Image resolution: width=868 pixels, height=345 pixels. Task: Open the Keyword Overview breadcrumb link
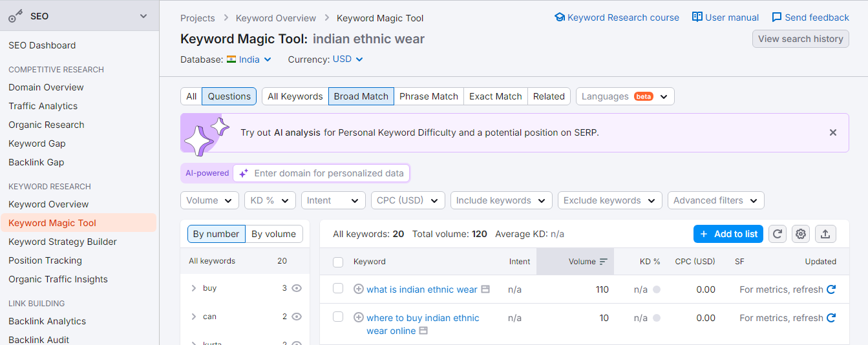click(x=276, y=18)
